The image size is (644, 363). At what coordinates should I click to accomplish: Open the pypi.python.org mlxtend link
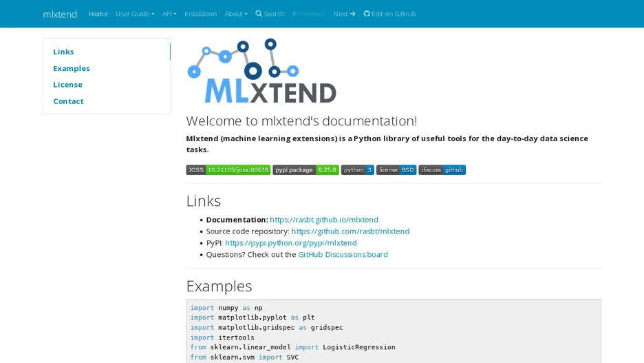point(291,242)
